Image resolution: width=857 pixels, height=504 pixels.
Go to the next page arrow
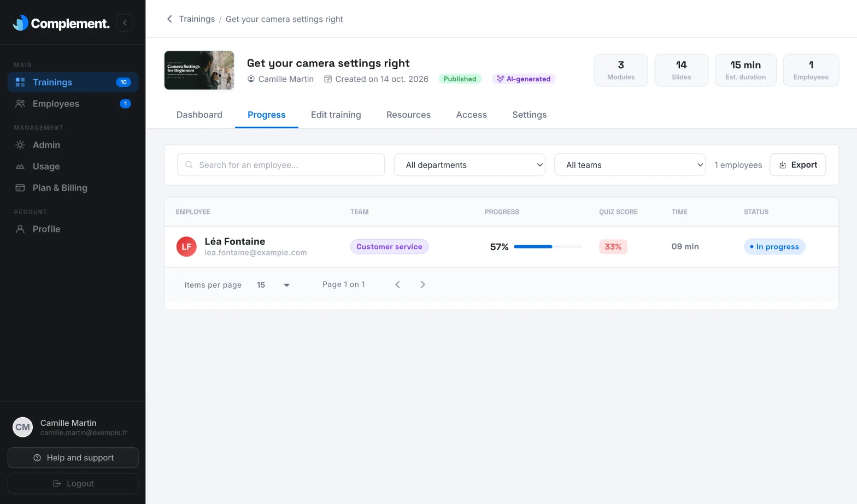coord(422,284)
